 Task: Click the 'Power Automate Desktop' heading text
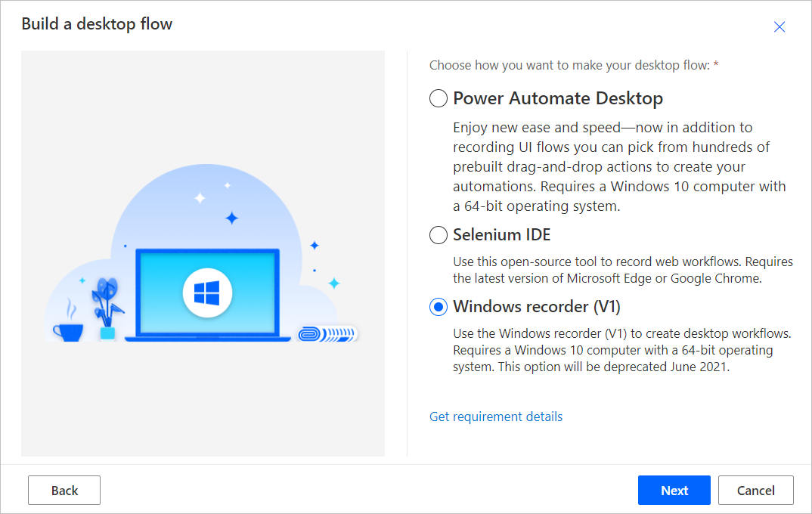[x=558, y=98]
